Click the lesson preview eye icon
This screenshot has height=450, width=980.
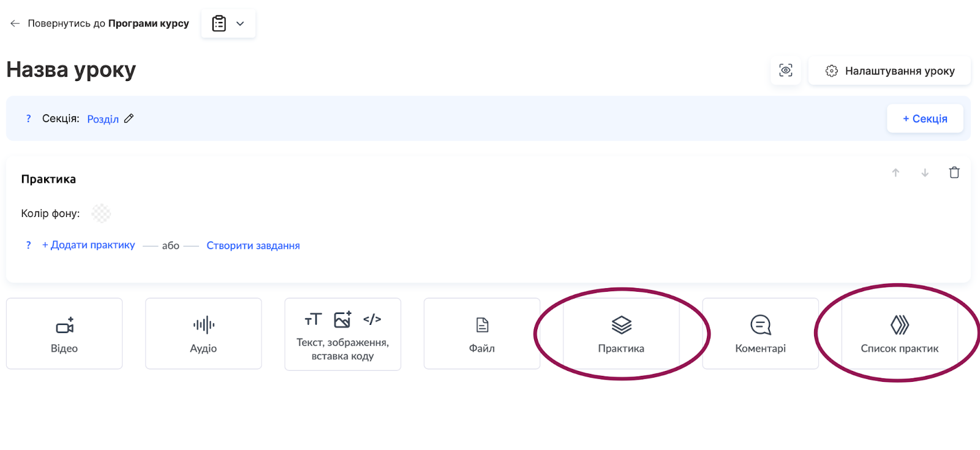(786, 71)
